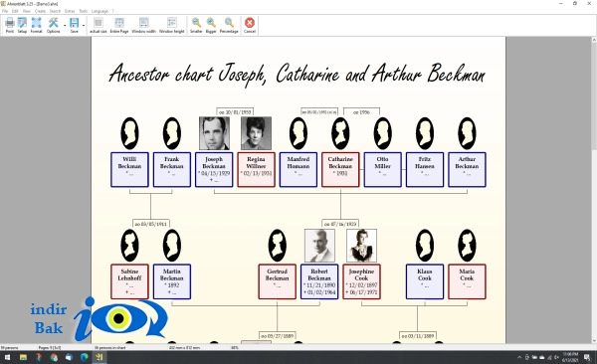Open the question mark help menu
The image size is (597, 364).
[x=112, y=11]
